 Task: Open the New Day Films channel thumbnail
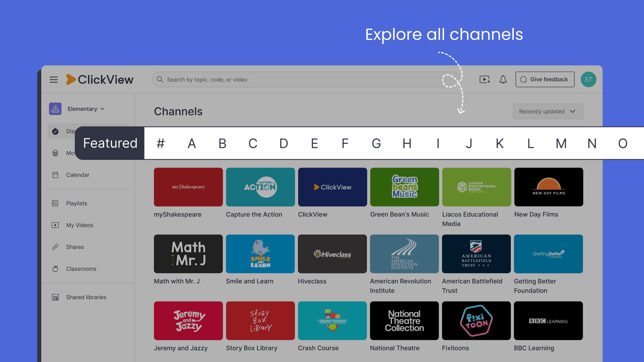[x=549, y=187]
